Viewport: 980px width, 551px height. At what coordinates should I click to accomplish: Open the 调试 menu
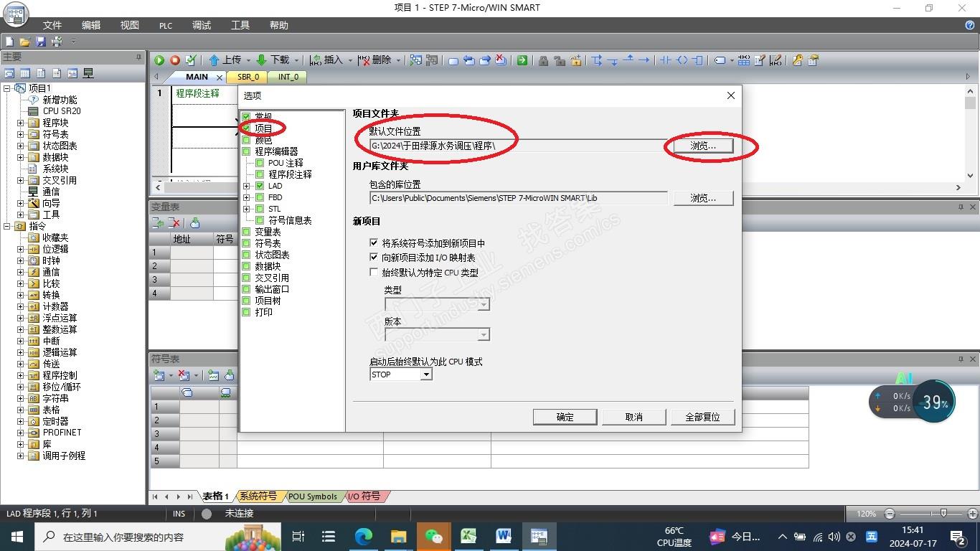202,25
